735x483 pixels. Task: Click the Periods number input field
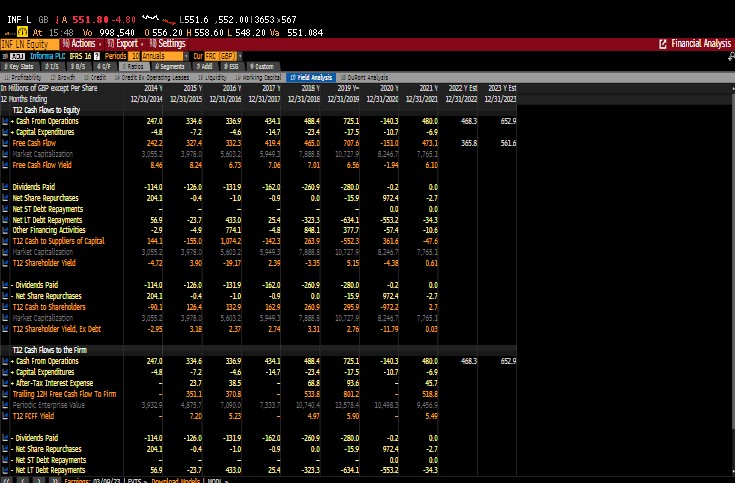point(136,55)
